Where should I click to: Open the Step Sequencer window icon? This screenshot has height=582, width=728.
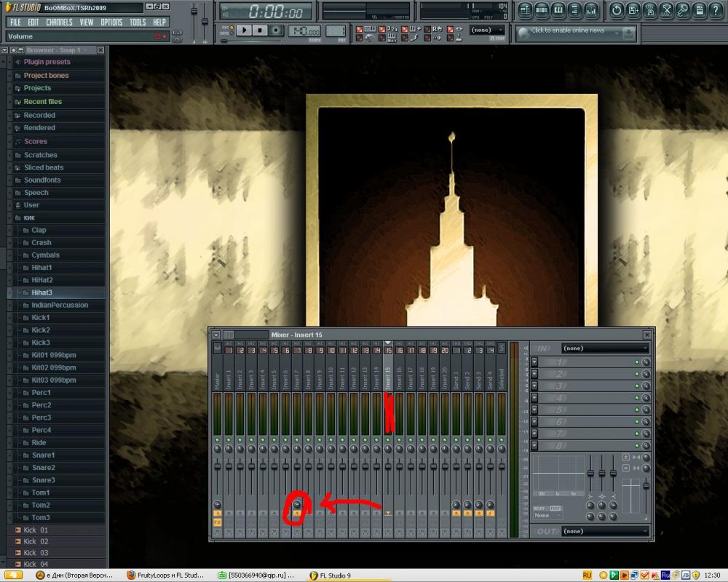pyautogui.click(x=542, y=10)
